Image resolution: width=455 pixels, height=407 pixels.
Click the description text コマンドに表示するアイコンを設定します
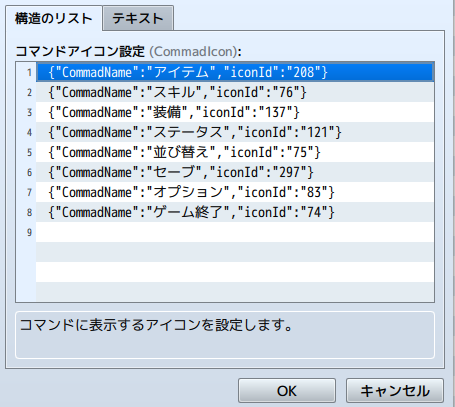(156, 325)
